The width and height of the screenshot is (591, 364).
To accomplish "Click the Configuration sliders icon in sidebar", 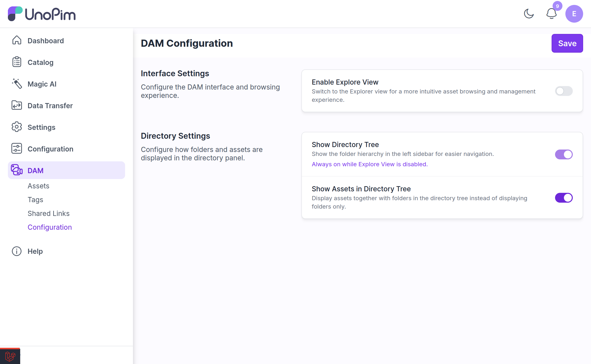I will [17, 149].
